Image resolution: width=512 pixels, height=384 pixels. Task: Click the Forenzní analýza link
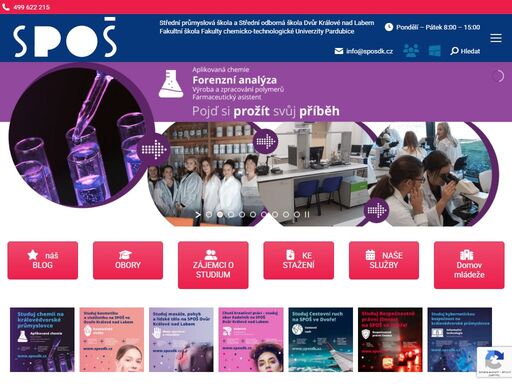pyautogui.click(x=234, y=80)
